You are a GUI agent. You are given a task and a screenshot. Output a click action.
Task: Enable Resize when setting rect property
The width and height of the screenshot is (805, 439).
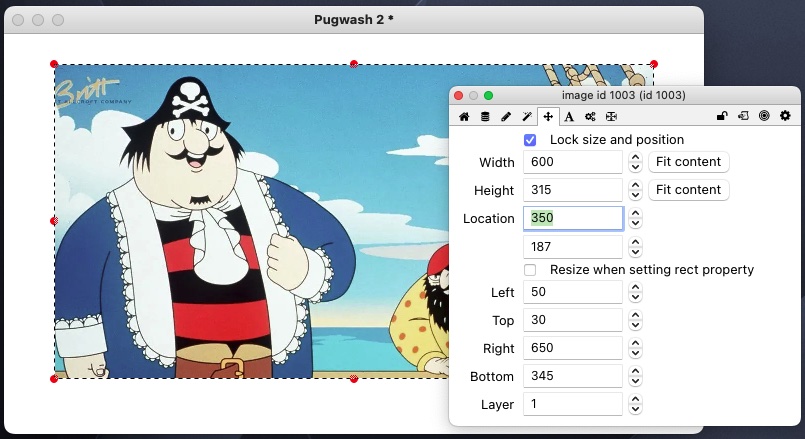click(530, 270)
